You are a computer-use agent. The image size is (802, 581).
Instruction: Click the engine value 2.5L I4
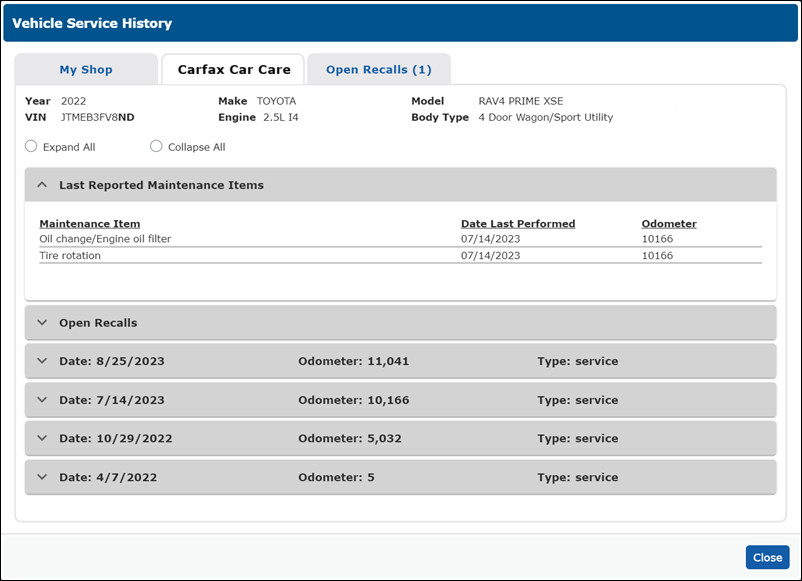[x=280, y=117]
